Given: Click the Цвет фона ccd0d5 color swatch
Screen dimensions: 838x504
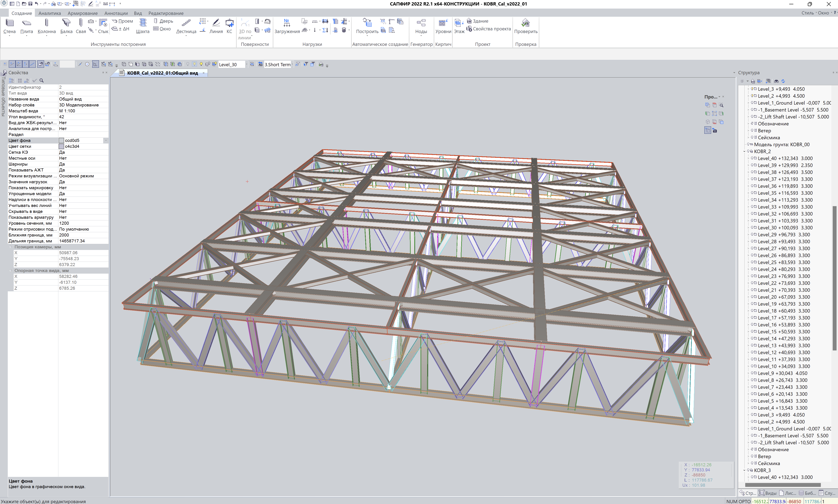Looking at the screenshot, I should 62,140.
